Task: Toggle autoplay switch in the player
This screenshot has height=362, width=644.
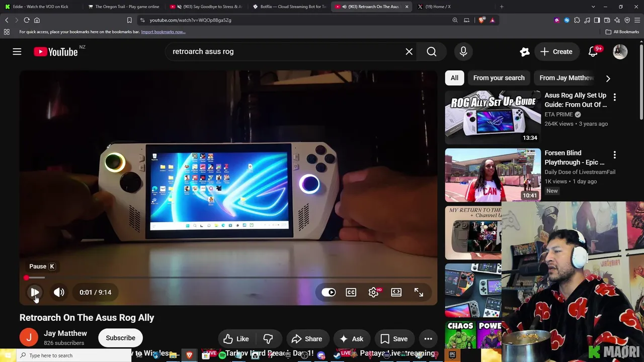Action: (x=329, y=292)
